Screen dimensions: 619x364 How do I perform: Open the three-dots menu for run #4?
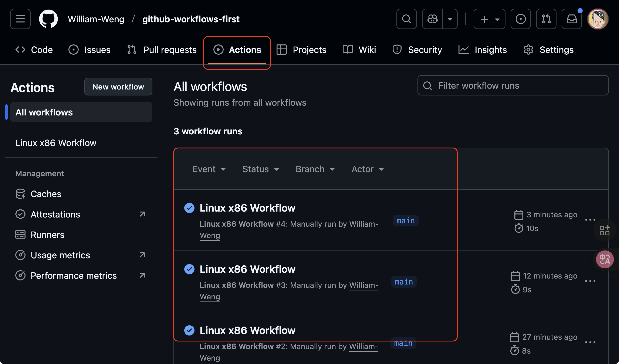pos(590,220)
